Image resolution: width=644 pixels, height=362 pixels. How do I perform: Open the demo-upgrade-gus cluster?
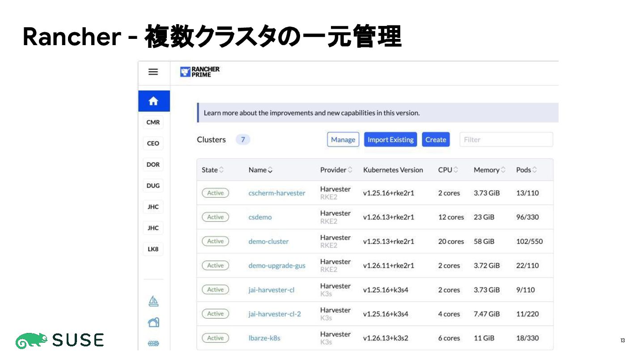pyautogui.click(x=277, y=265)
